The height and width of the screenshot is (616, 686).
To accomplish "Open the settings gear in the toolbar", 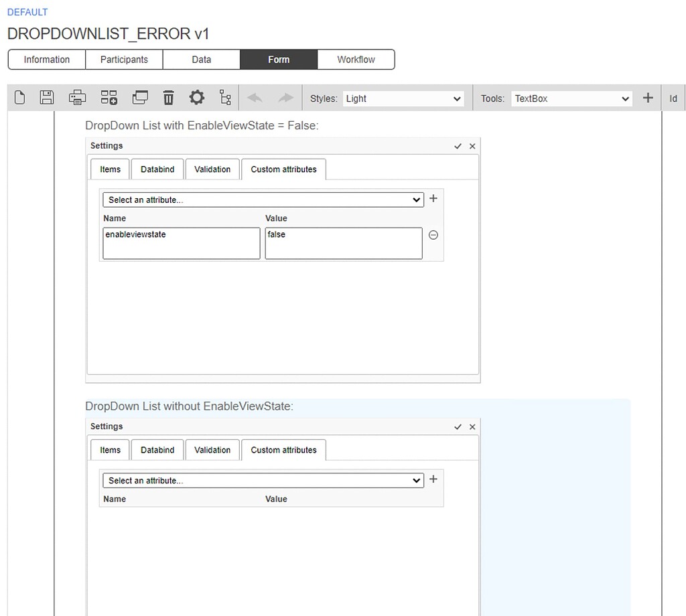I will (x=196, y=97).
